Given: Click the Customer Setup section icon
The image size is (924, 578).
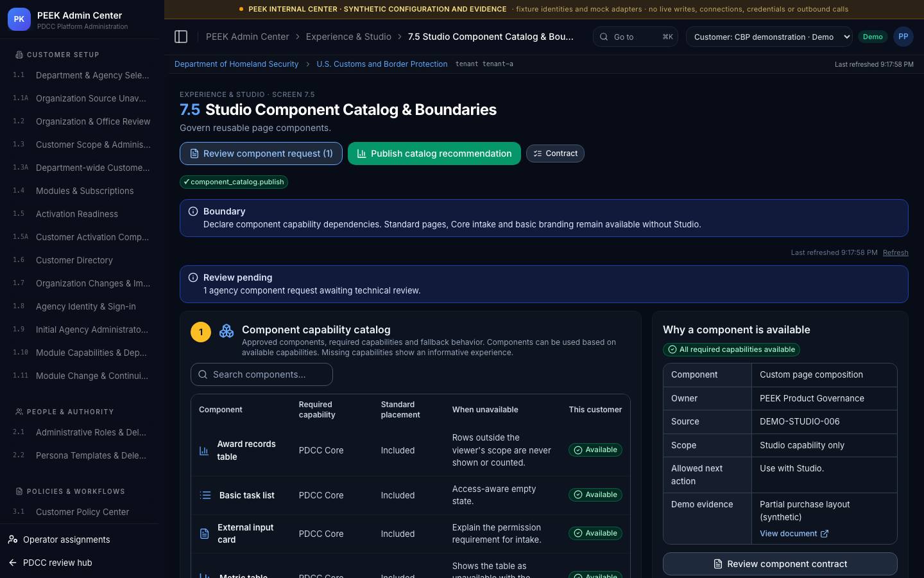Looking at the screenshot, I should (x=19, y=55).
